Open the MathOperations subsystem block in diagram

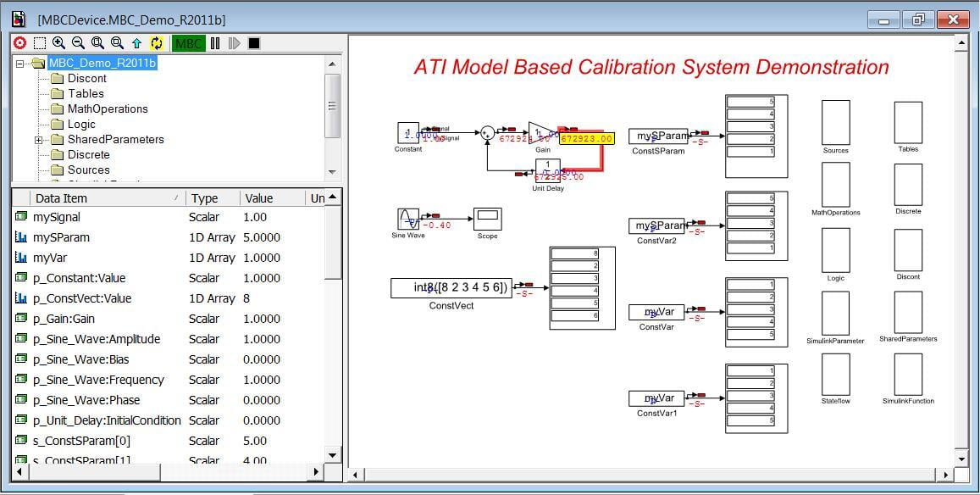(836, 185)
